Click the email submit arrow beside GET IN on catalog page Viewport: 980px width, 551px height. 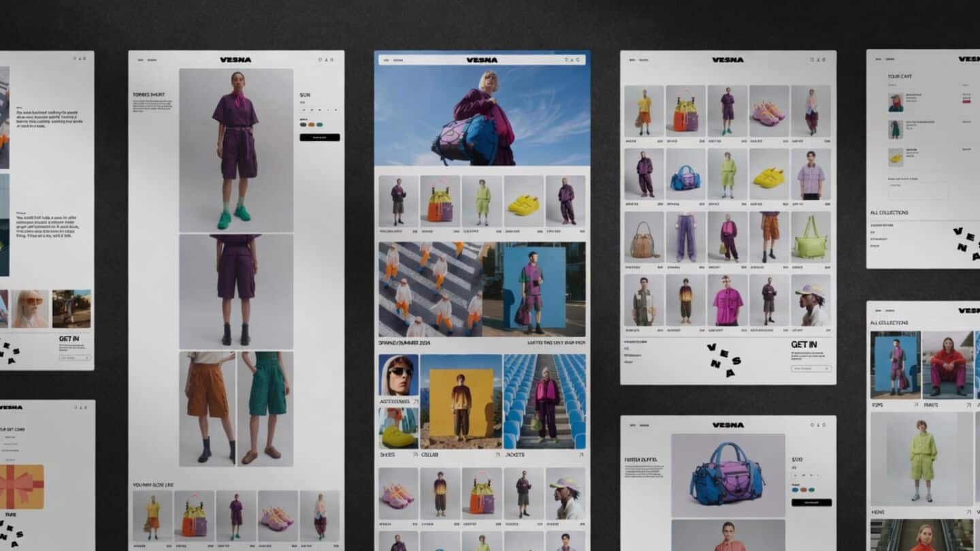[827, 368]
